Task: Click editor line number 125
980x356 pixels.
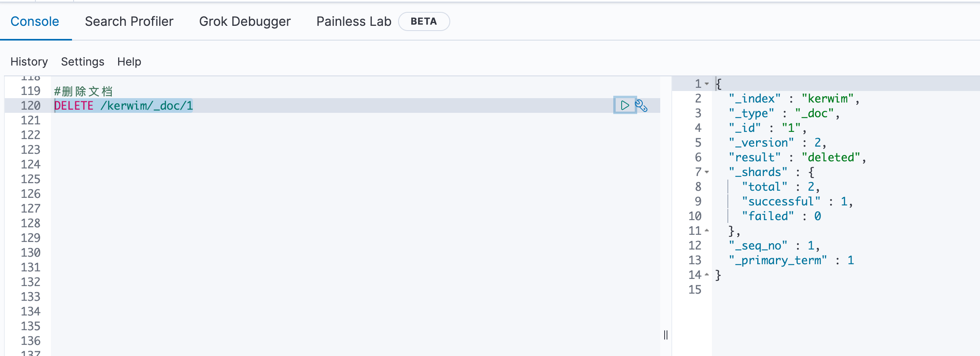Action: pos(31,179)
